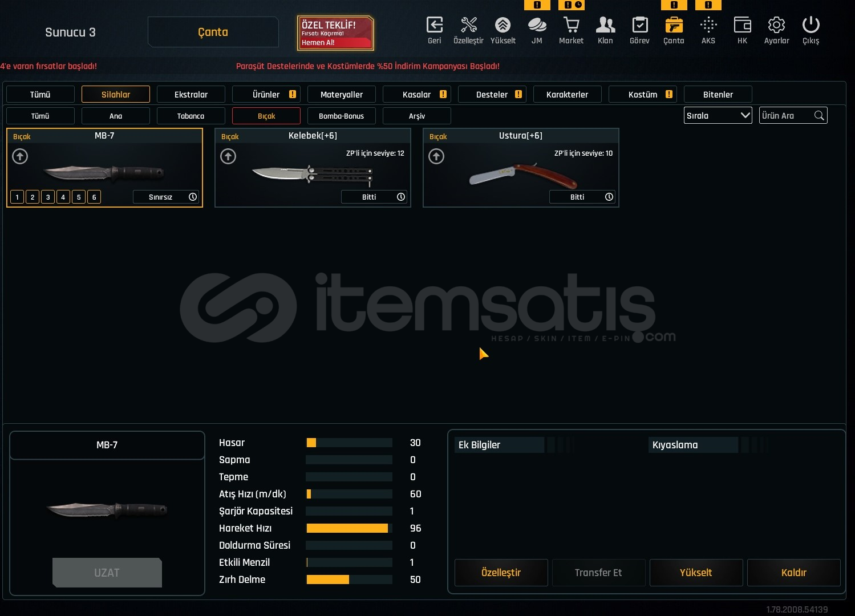855x616 pixels.
Task: Open Ayarlar settings gear
Action: tap(776, 25)
